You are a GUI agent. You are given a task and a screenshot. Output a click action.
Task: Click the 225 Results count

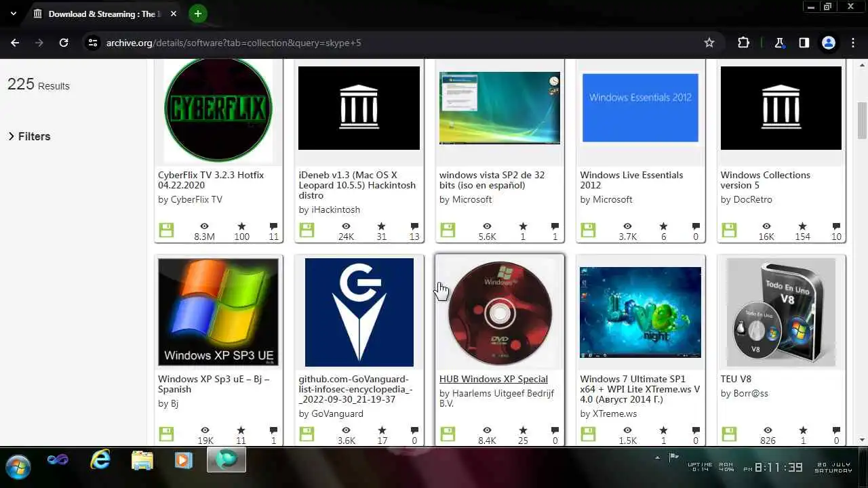[38, 84]
